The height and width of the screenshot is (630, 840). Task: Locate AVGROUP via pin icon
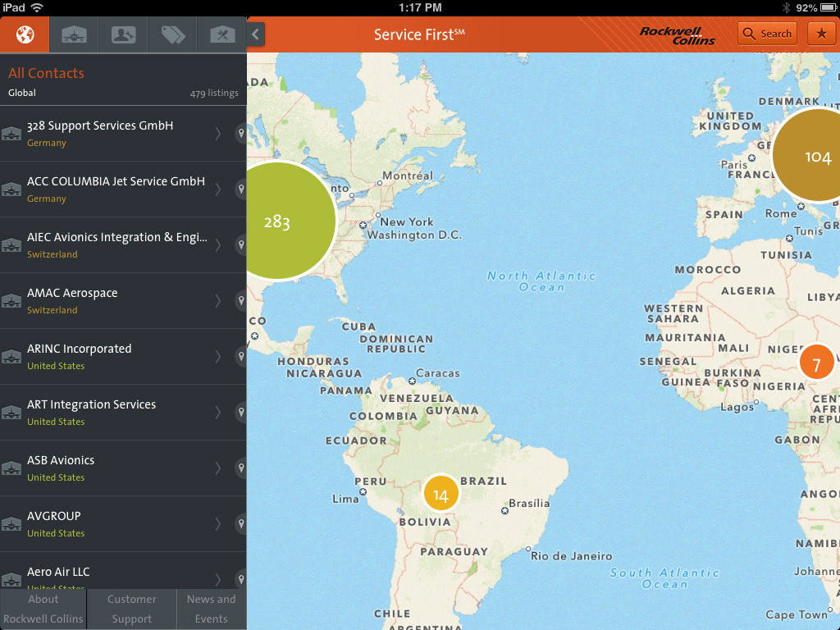click(x=241, y=523)
